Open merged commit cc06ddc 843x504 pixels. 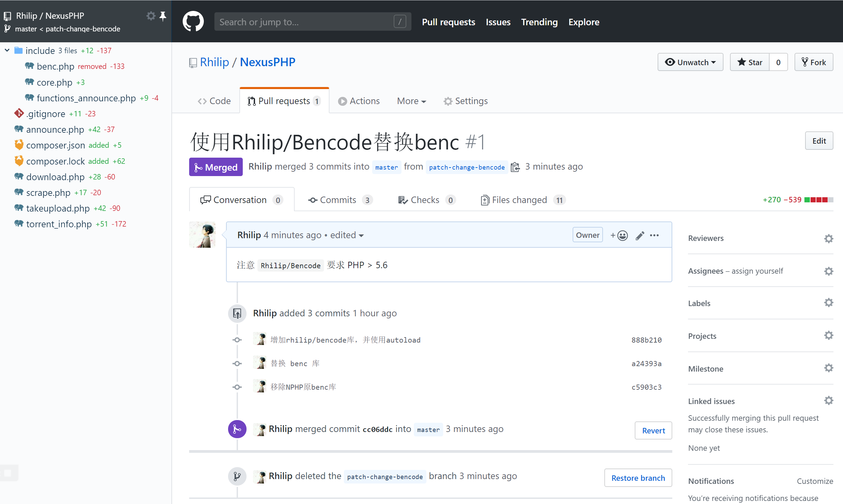(x=377, y=429)
